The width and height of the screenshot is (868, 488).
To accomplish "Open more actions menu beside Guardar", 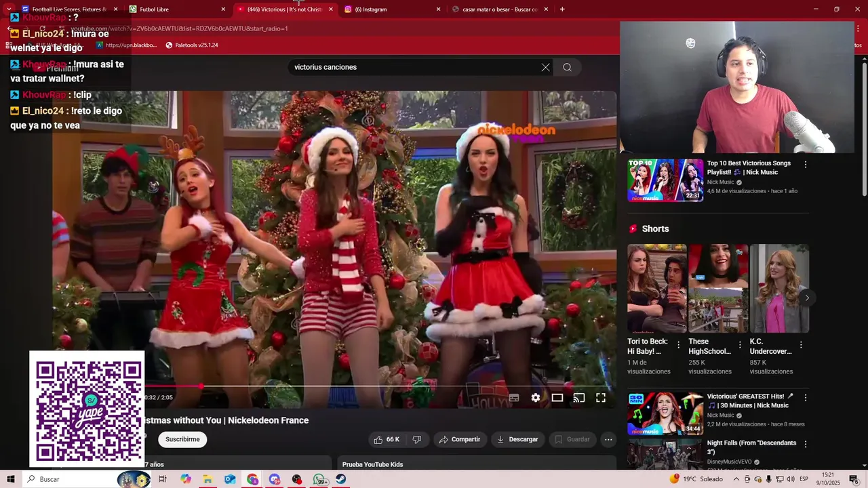I will 608,439.
